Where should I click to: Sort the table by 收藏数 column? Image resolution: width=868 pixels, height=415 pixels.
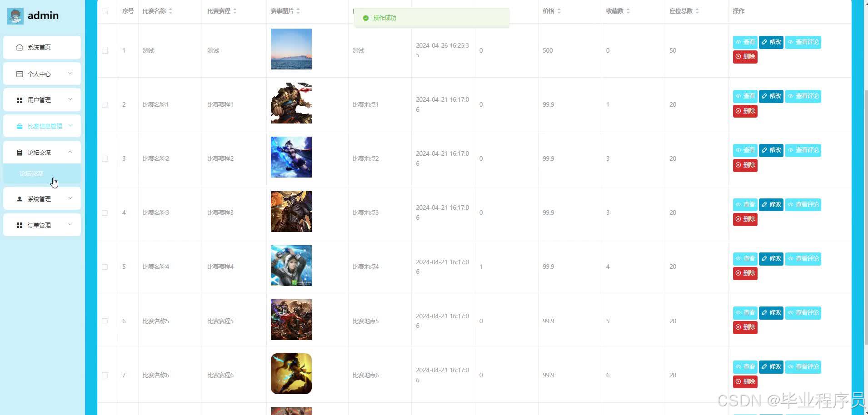(x=628, y=11)
